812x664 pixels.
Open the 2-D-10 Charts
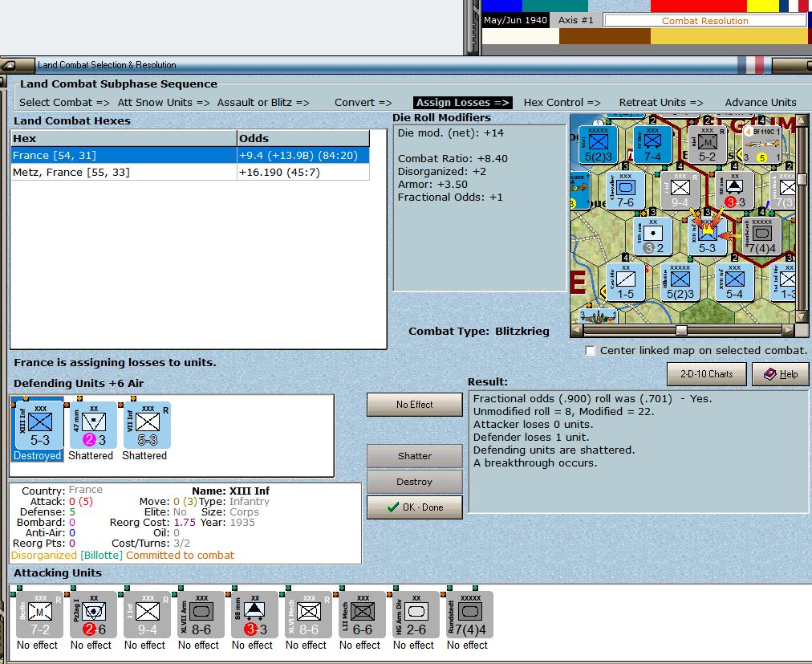[x=706, y=373]
